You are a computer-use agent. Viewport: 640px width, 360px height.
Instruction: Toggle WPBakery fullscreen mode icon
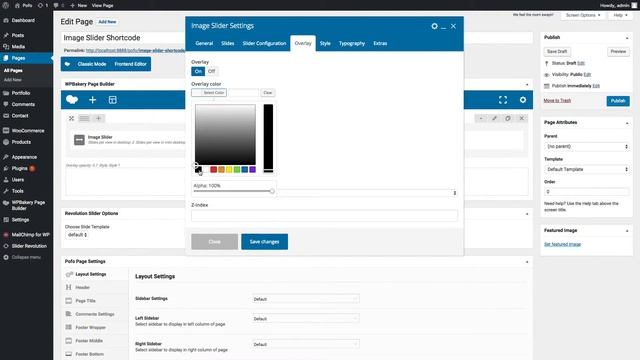503,100
